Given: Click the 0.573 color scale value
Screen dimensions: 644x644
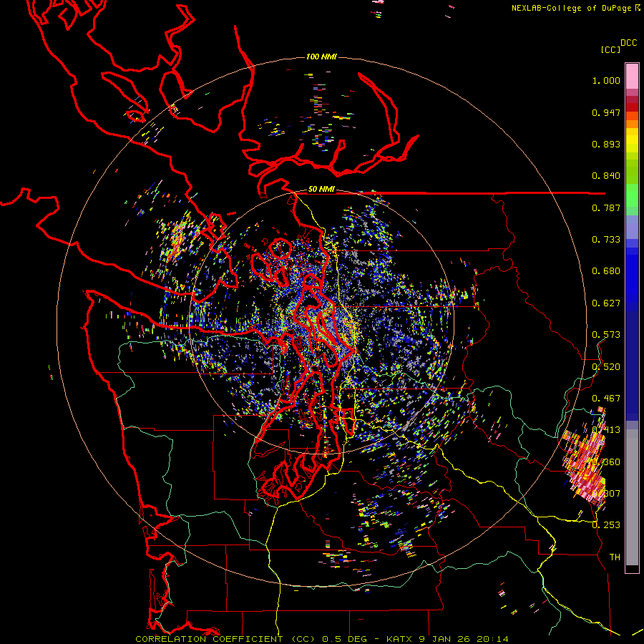Looking at the screenshot, I should tap(606, 335).
